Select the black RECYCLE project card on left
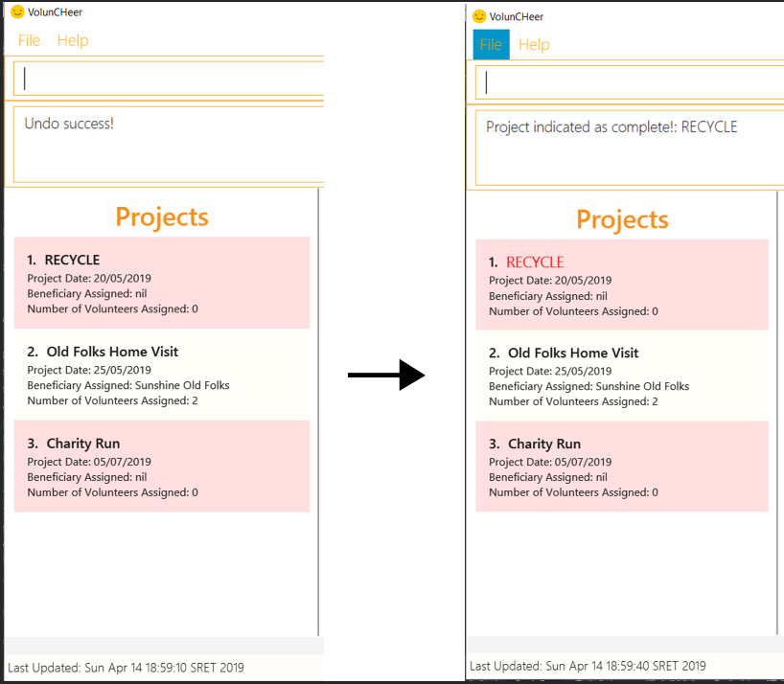This screenshot has height=684, width=784. coord(161,284)
